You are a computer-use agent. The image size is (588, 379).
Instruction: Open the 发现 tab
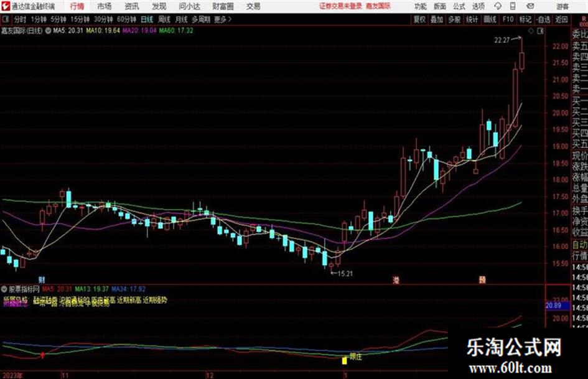click(x=159, y=6)
